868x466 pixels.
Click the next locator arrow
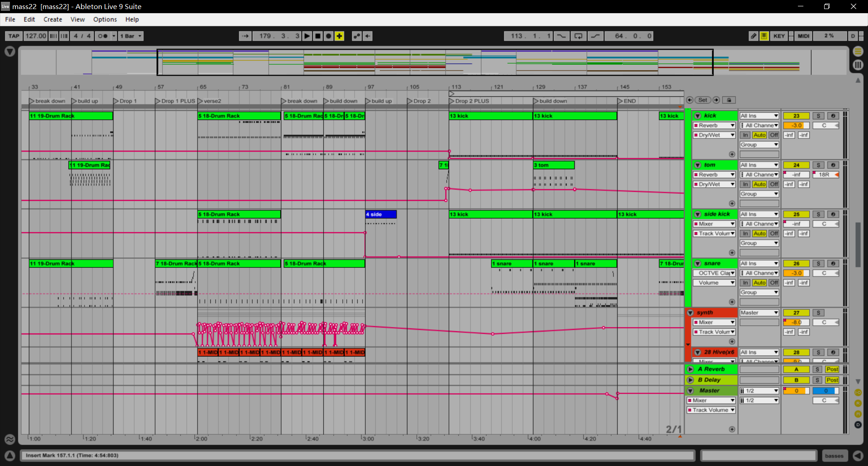click(x=717, y=100)
